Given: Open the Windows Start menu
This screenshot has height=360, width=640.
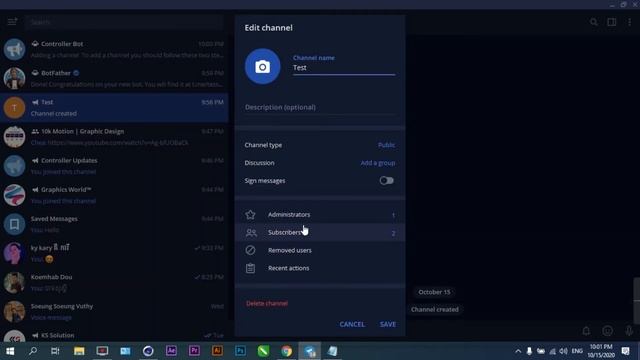Looking at the screenshot, I should pyautogui.click(x=10, y=351).
